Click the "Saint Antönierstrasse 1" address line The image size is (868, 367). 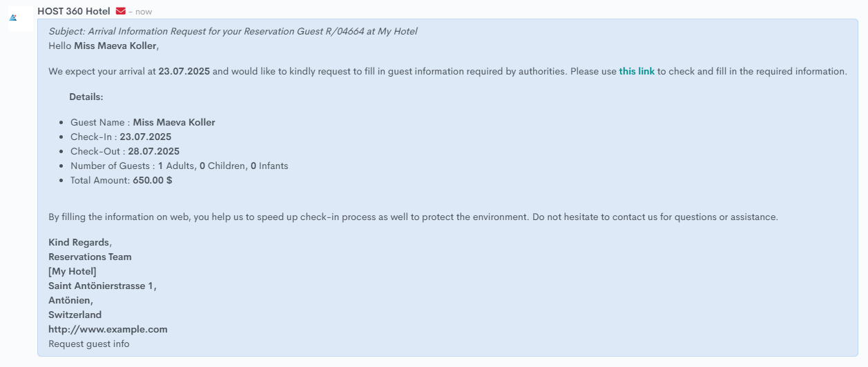pyautogui.click(x=102, y=286)
